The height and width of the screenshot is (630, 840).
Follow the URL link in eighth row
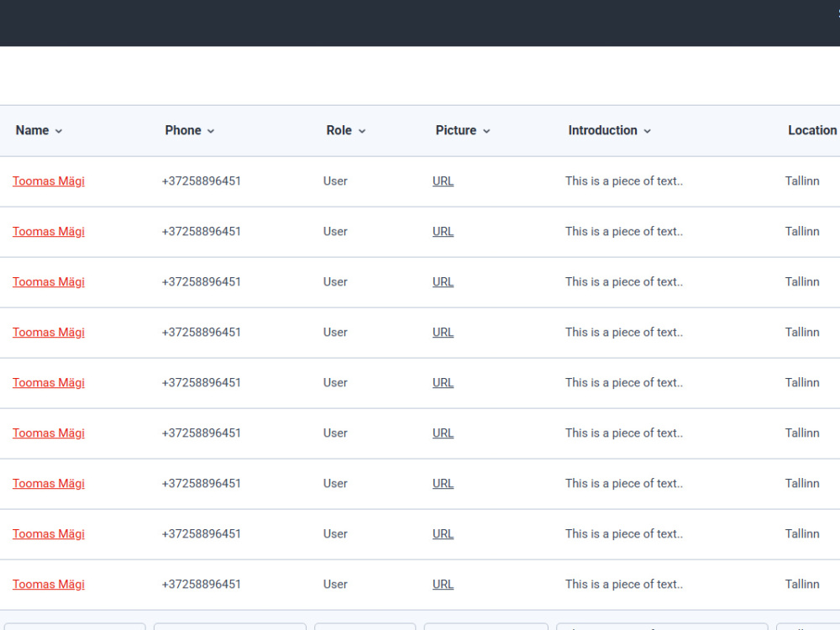443,533
